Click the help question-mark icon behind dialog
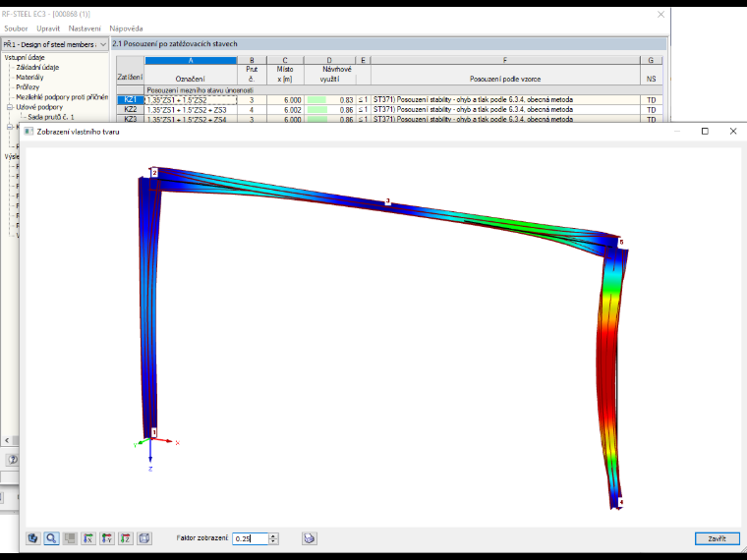747x560 pixels. tap(13, 460)
